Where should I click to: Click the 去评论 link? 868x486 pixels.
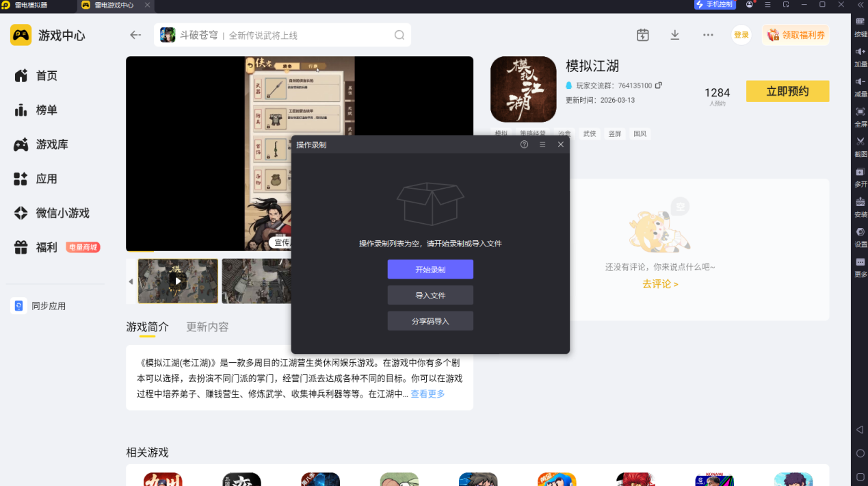tap(660, 283)
